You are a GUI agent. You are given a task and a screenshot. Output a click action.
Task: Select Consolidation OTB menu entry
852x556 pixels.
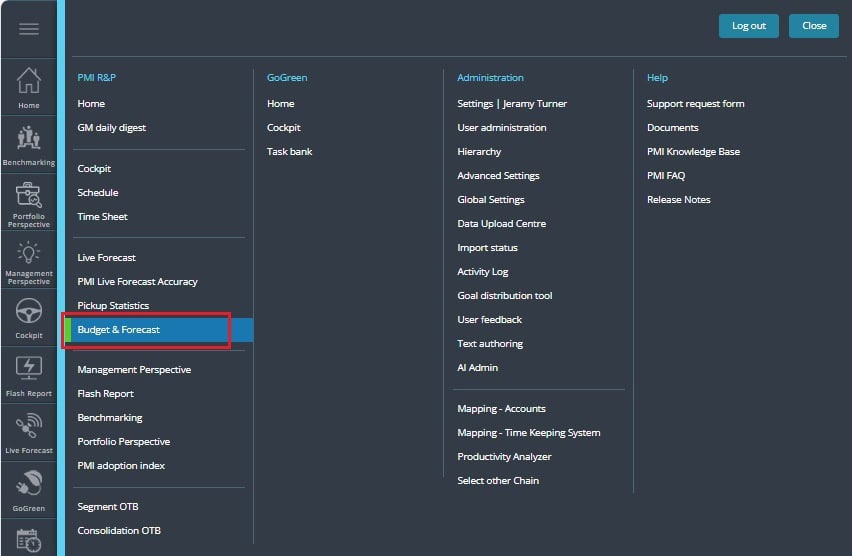coord(118,530)
